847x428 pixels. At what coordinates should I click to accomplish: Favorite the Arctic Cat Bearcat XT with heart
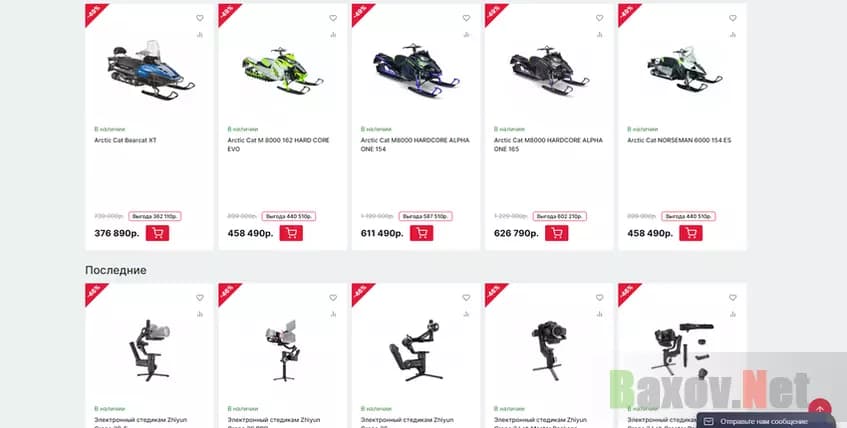(200, 18)
